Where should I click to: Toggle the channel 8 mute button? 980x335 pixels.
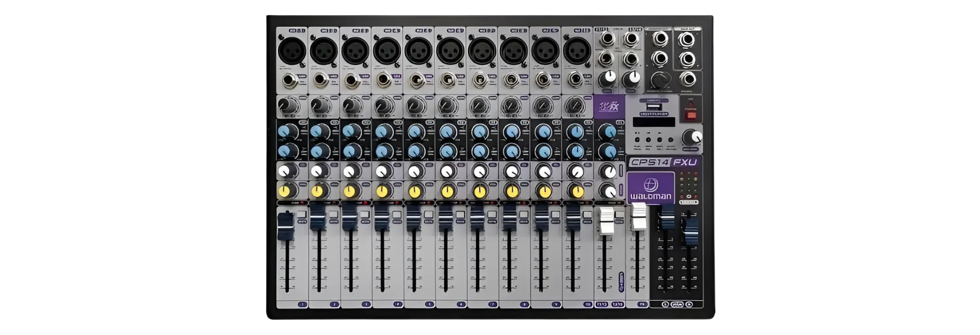point(523,215)
